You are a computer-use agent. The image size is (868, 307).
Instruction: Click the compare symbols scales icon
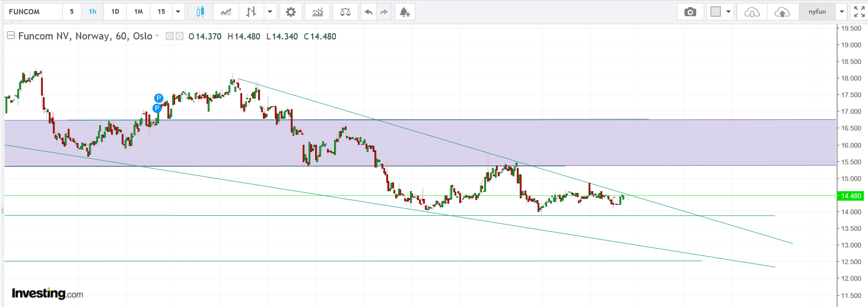(x=345, y=12)
